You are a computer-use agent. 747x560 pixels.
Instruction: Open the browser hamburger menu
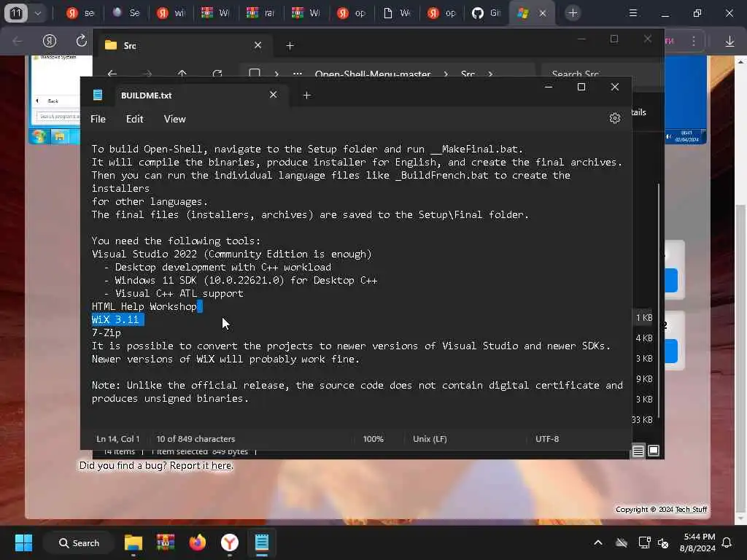(x=633, y=13)
